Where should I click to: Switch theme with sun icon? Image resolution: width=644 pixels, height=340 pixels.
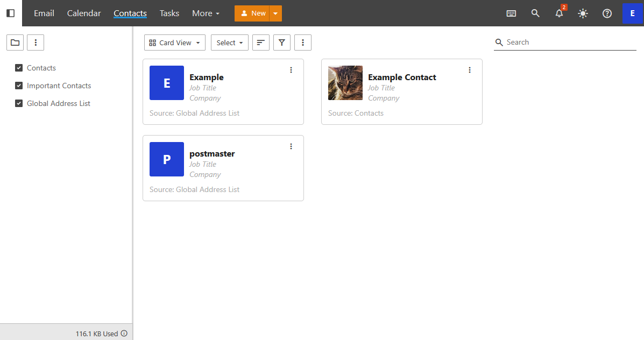click(583, 13)
